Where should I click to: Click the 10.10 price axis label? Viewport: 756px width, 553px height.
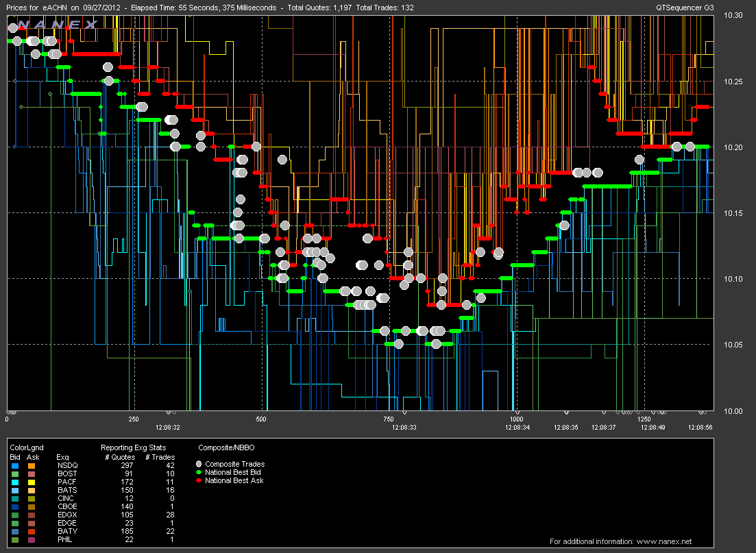pyautogui.click(x=733, y=279)
